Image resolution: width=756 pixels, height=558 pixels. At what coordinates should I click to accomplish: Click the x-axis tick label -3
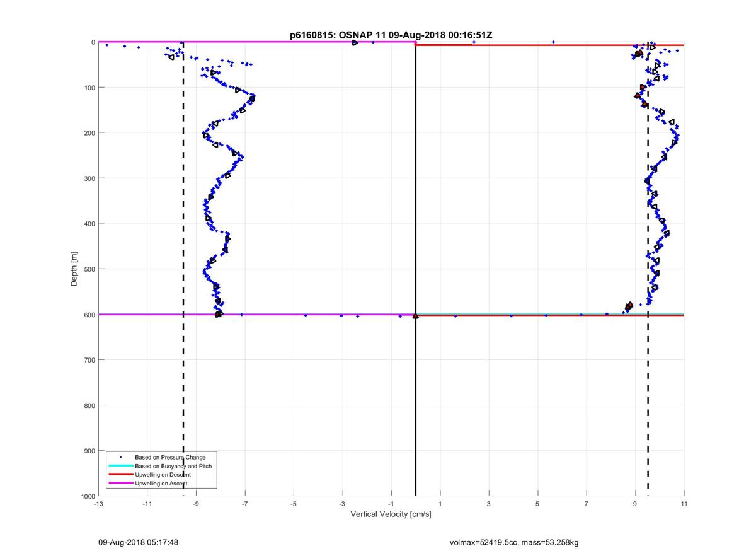pyautogui.click(x=342, y=503)
